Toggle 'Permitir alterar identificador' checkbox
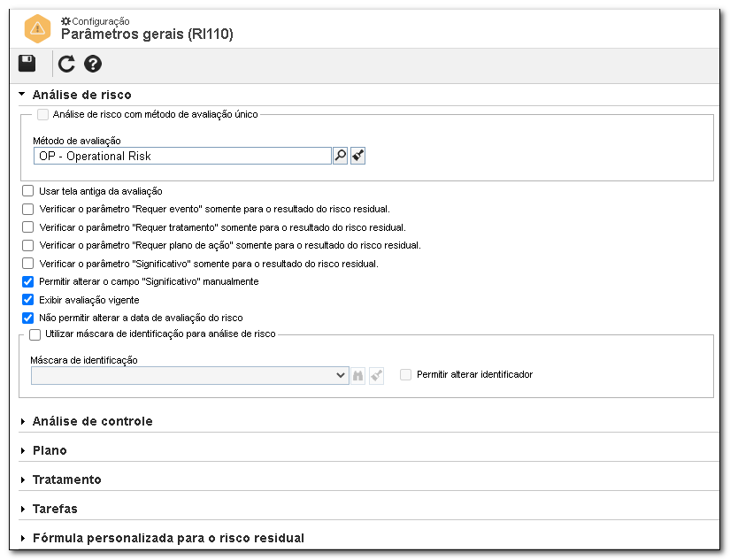Screen dimensions: 730x560 (x=406, y=375)
